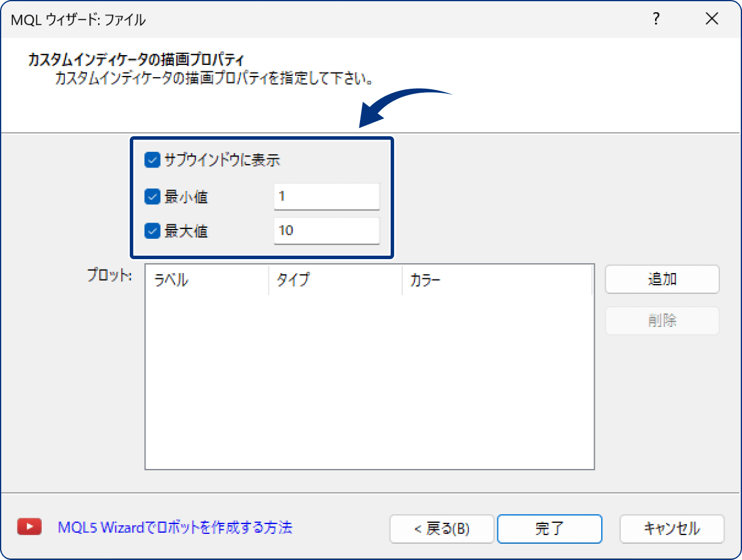Click the red YouTube play icon
Screen dimensions: 742x560
(29, 527)
